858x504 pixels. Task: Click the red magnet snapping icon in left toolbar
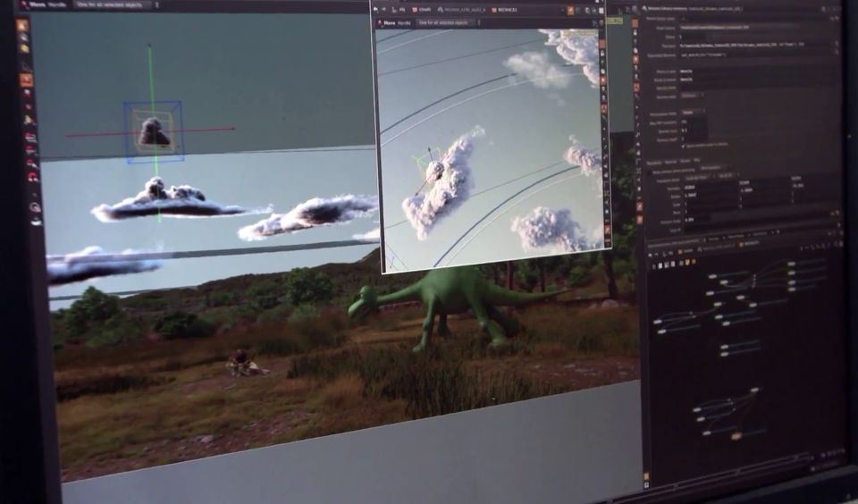tap(32, 176)
